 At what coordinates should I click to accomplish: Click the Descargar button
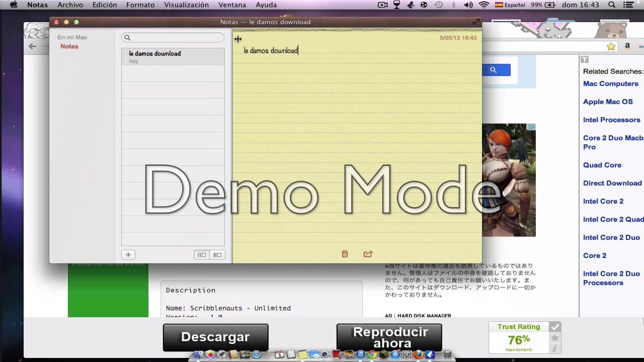point(215,337)
